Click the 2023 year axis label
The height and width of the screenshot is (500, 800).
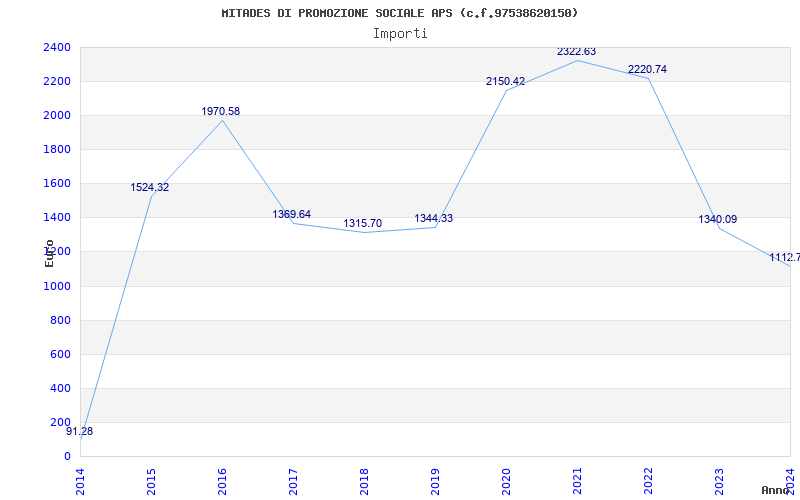(719, 482)
